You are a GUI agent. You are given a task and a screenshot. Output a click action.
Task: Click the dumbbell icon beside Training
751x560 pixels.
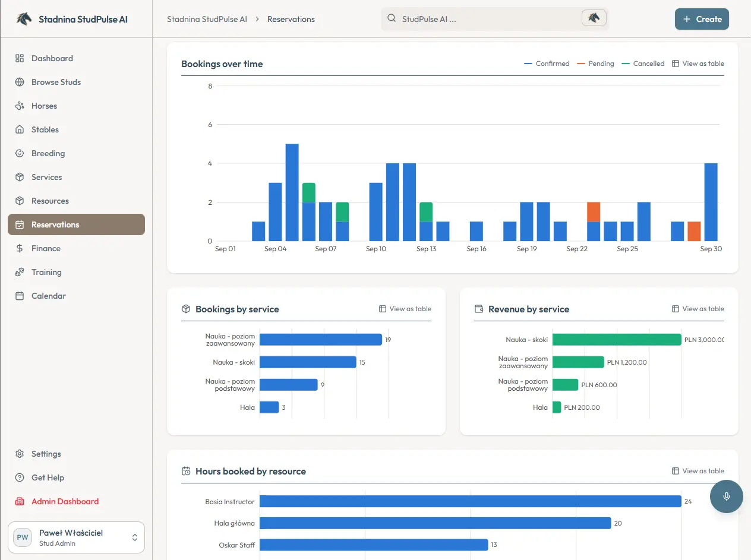click(x=20, y=272)
